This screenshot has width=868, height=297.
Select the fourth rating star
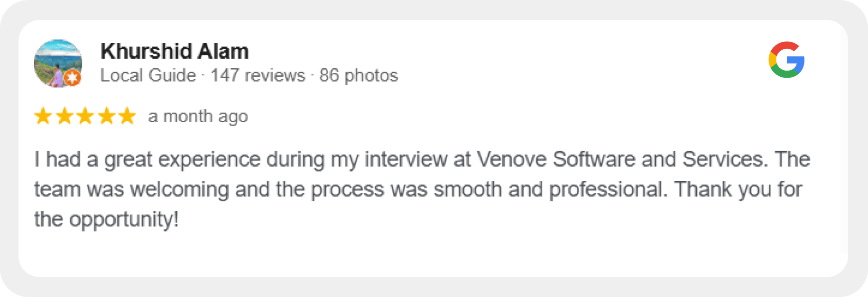106,116
